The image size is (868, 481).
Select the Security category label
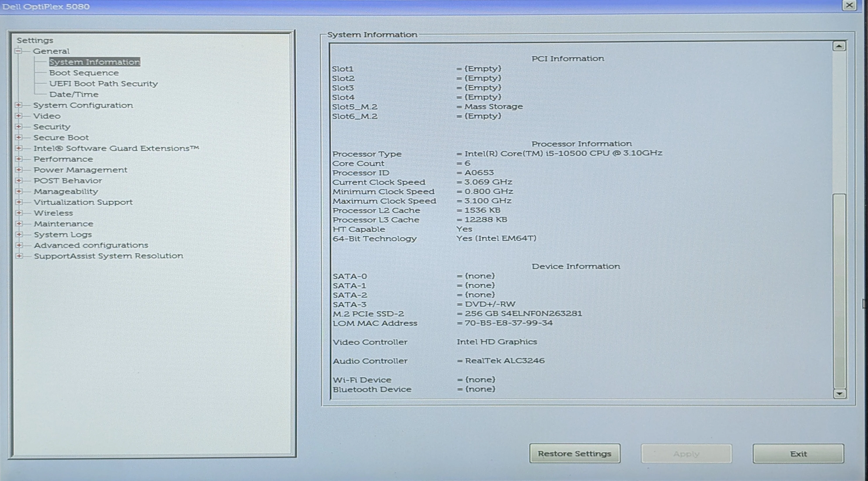52,127
